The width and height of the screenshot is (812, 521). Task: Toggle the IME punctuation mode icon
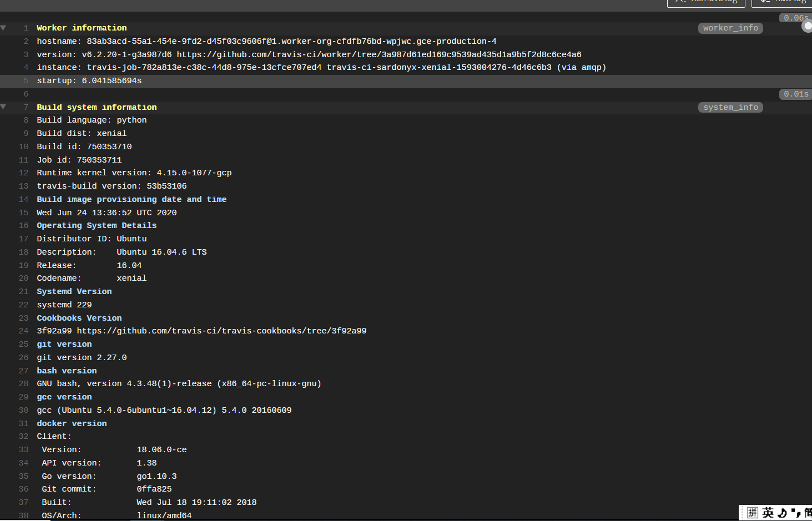pos(796,513)
